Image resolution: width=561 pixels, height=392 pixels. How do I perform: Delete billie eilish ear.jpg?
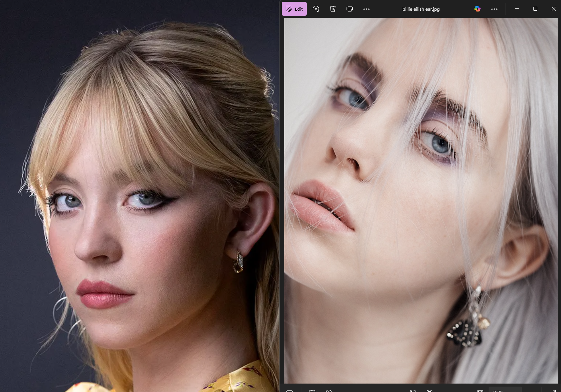tap(332, 9)
